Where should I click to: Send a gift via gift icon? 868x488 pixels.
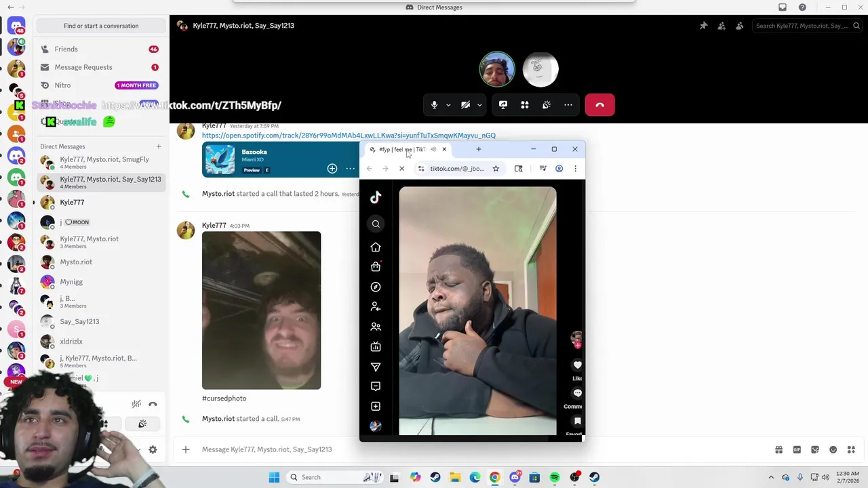click(778, 449)
